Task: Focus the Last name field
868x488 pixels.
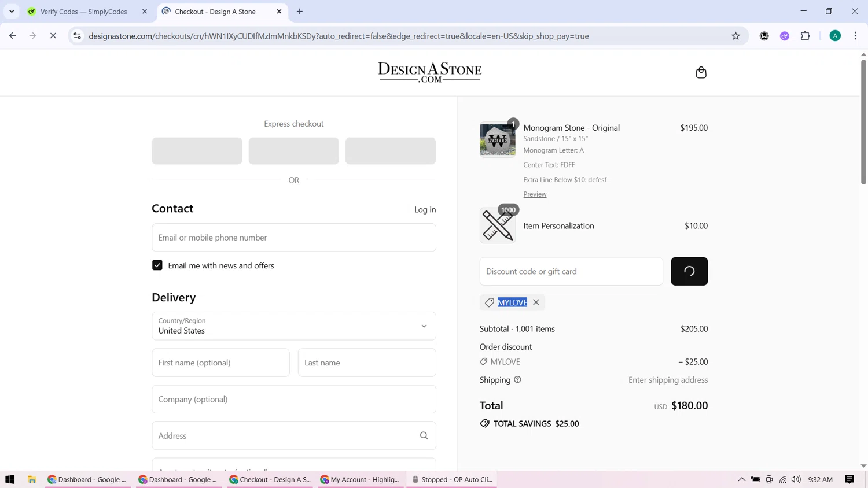Action: click(x=367, y=363)
